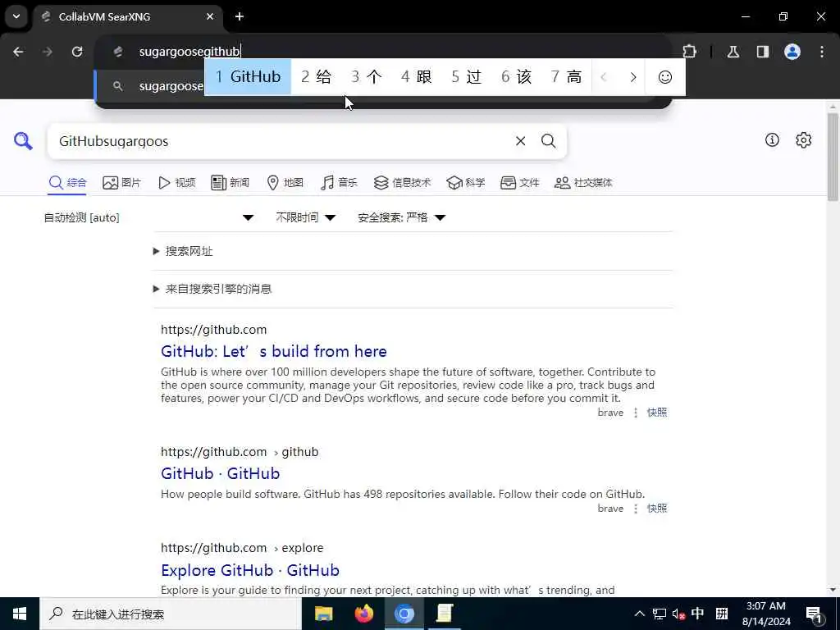The height and width of the screenshot is (630, 840).
Task: Click the https://github.com URL of first result
Action: pyautogui.click(x=214, y=330)
